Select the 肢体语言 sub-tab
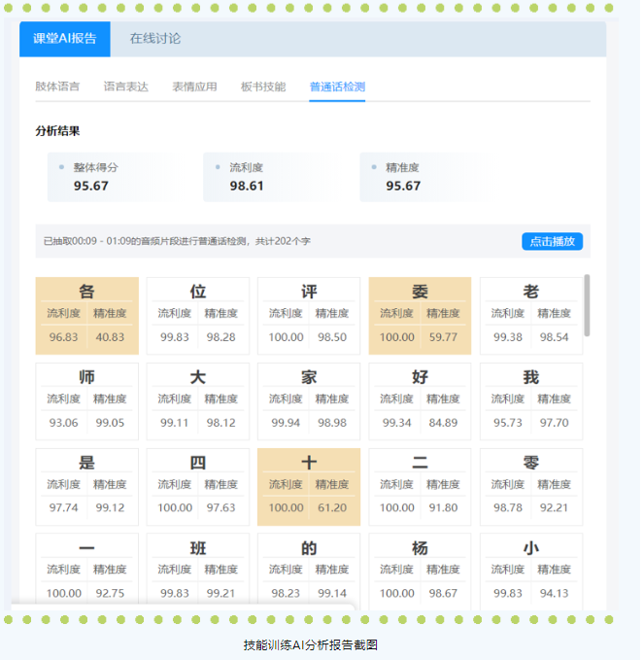The width and height of the screenshot is (644, 660). pyautogui.click(x=57, y=87)
